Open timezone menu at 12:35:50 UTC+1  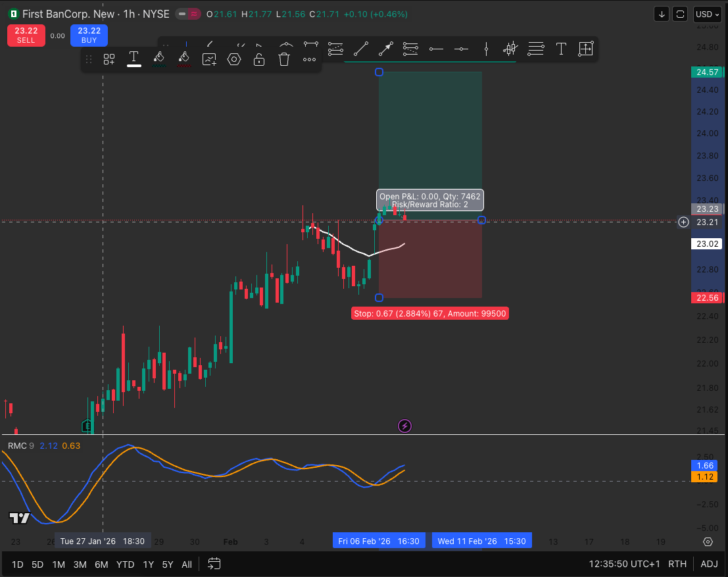(x=624, y=564)
